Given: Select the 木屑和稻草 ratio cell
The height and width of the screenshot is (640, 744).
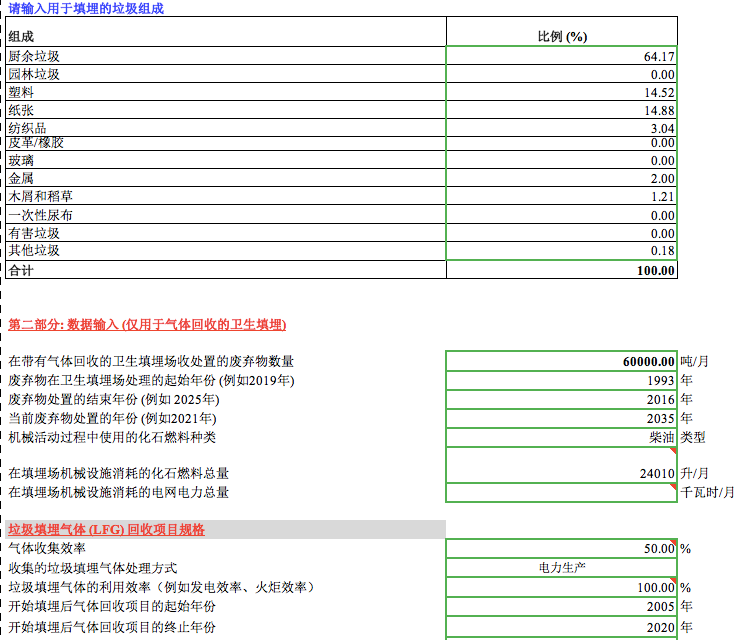Looking at the screenshot, I should click(561, 197).
